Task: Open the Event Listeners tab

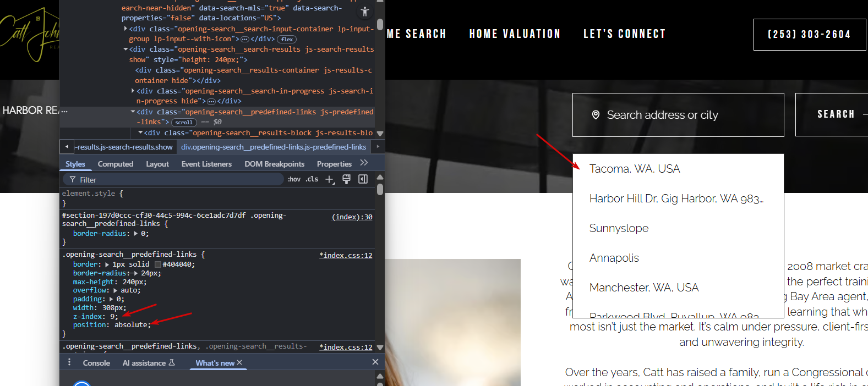Action: tap(206, 164)
